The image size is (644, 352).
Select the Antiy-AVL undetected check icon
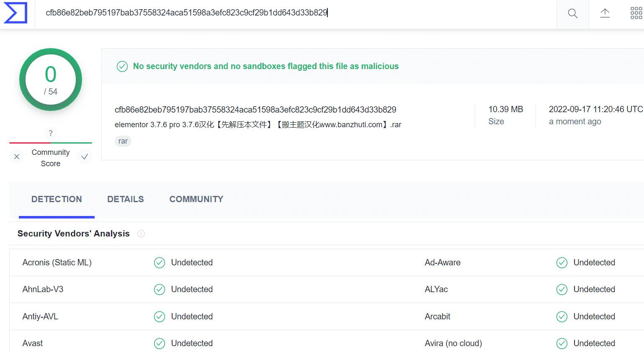coord(160,316)
